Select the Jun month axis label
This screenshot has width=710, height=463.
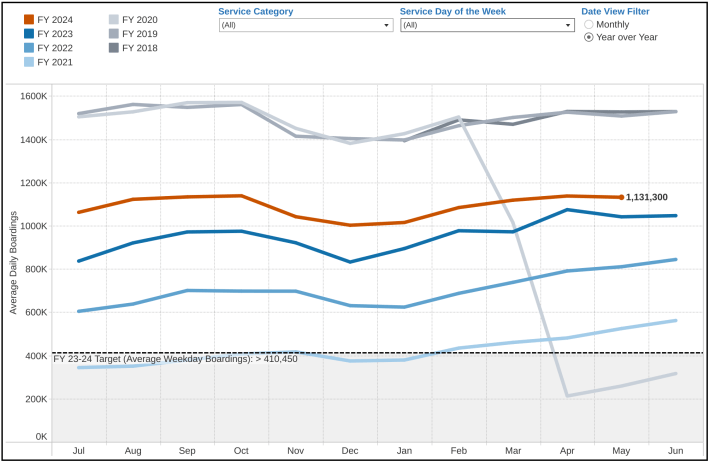click(x=676, y=451)
